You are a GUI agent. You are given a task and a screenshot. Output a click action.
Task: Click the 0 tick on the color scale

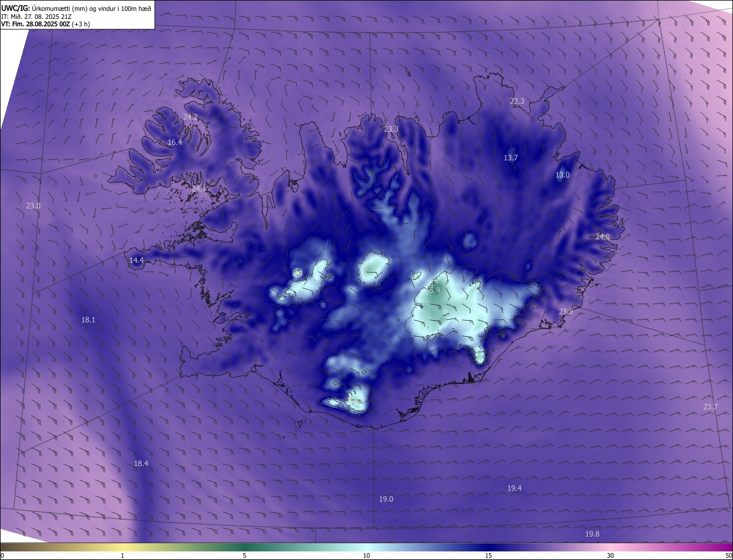tap(2, 555)
